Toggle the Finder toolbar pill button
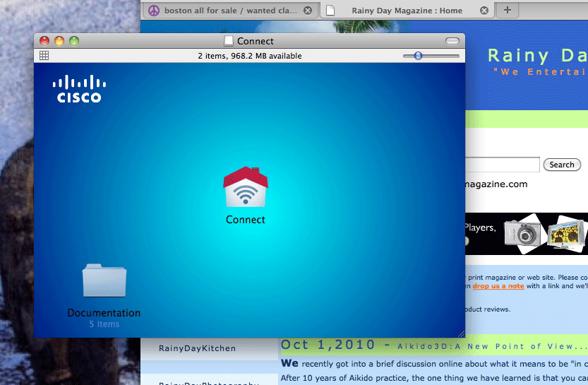The image size is (588, 385). point(452,41)
